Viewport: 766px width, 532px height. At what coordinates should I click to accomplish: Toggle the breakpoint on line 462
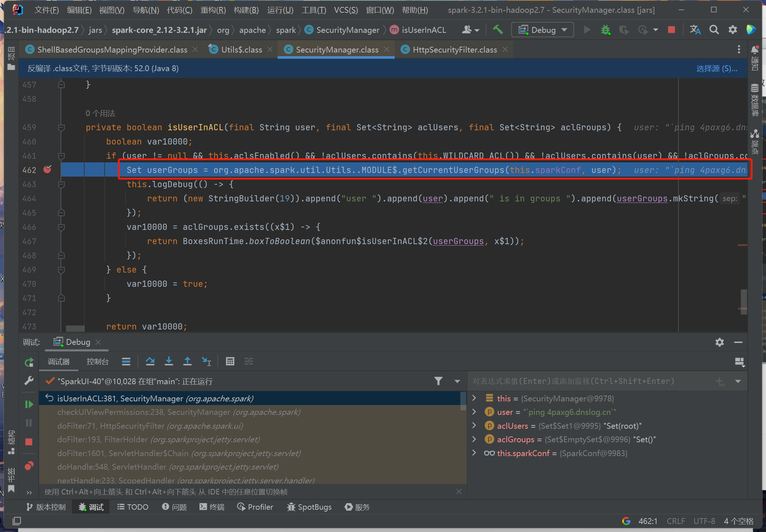click(47, 169)
